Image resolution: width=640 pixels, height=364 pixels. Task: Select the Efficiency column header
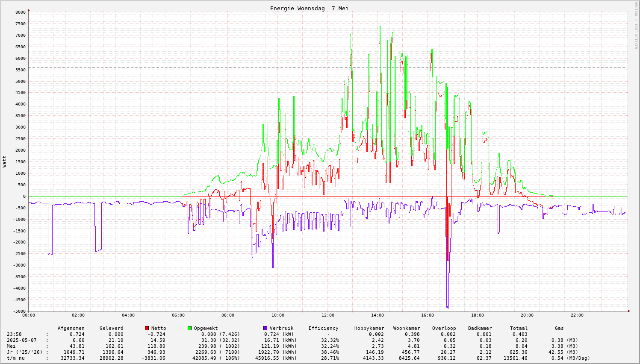tap(323, 328)
